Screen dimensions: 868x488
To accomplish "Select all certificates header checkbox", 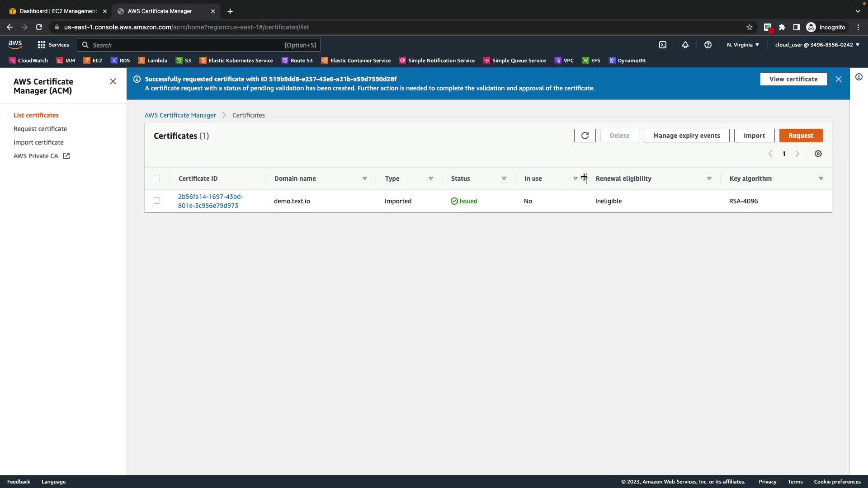I will 157,178.
